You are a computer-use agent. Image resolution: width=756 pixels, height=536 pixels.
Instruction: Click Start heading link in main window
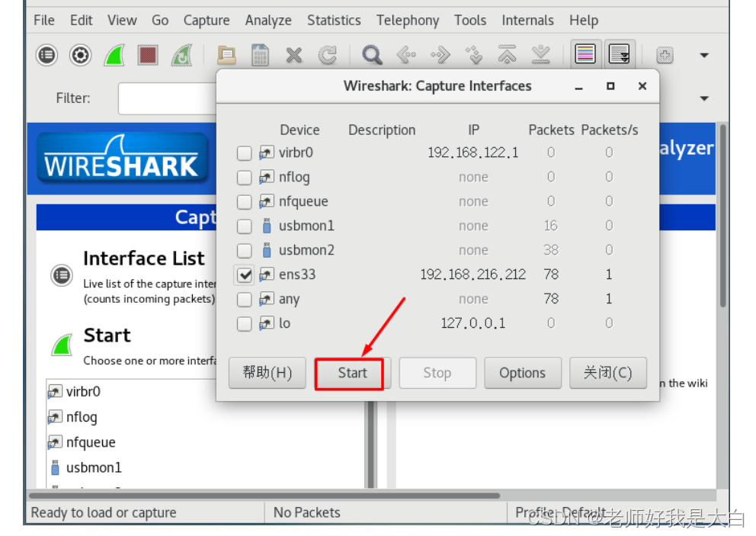pos(107,335)
